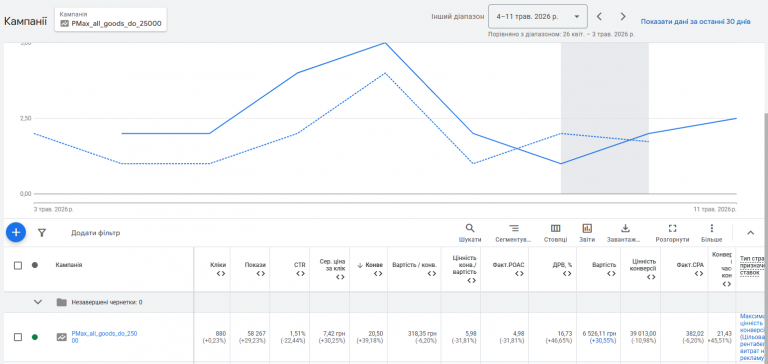Click the value-per-cost figure 5,98
The width and height of the screenshot is (768, 364).
click(x=471, y=334)
